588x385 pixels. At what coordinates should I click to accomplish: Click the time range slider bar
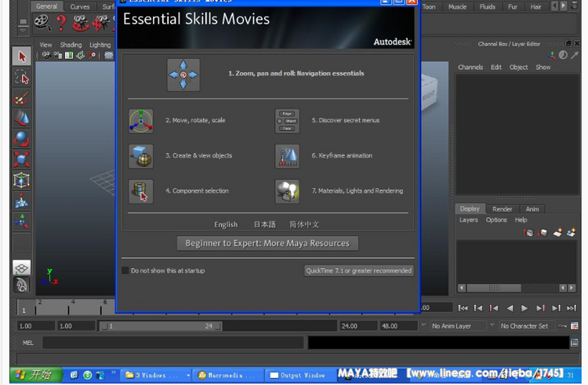162,326
